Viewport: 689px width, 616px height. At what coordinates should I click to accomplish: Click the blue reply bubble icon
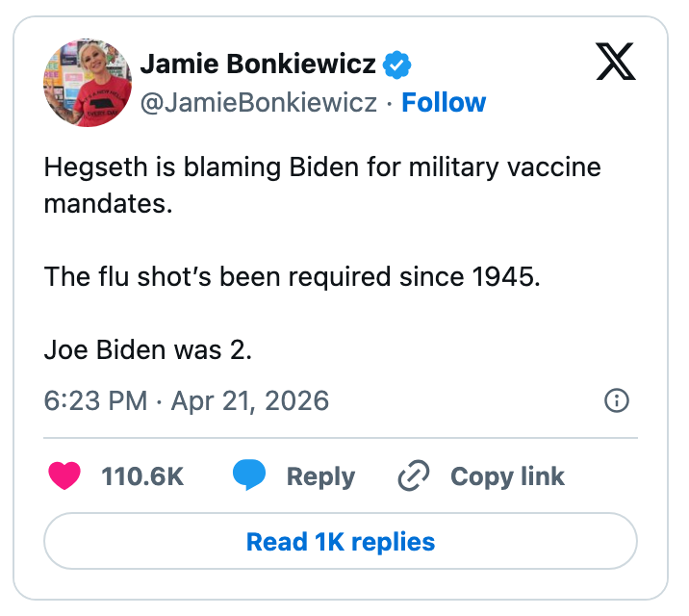click(x=250, y=475)
